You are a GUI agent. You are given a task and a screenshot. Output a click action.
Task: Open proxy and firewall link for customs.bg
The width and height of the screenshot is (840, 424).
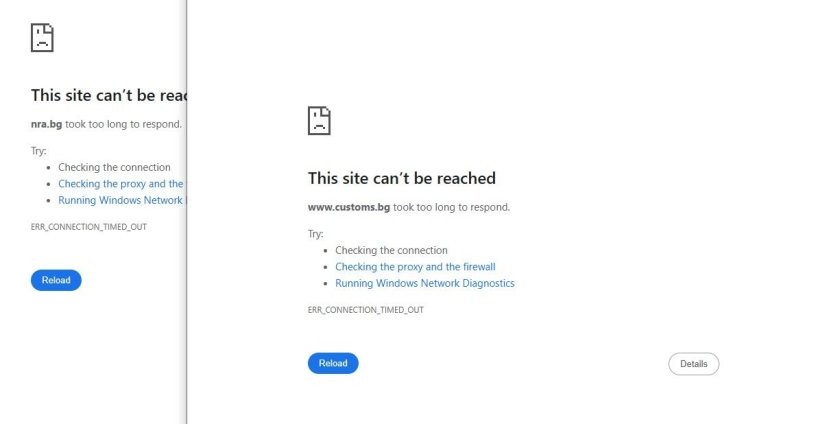pyautogui.click(x=415, y=267)
